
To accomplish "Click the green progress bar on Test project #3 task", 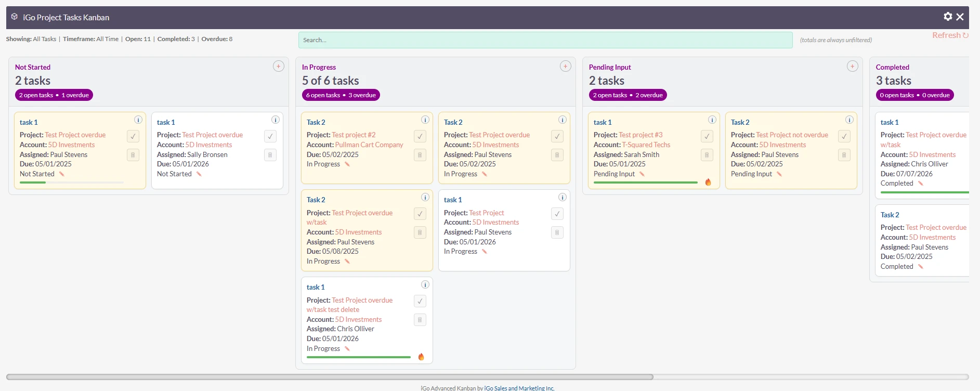I will point(645,183).
